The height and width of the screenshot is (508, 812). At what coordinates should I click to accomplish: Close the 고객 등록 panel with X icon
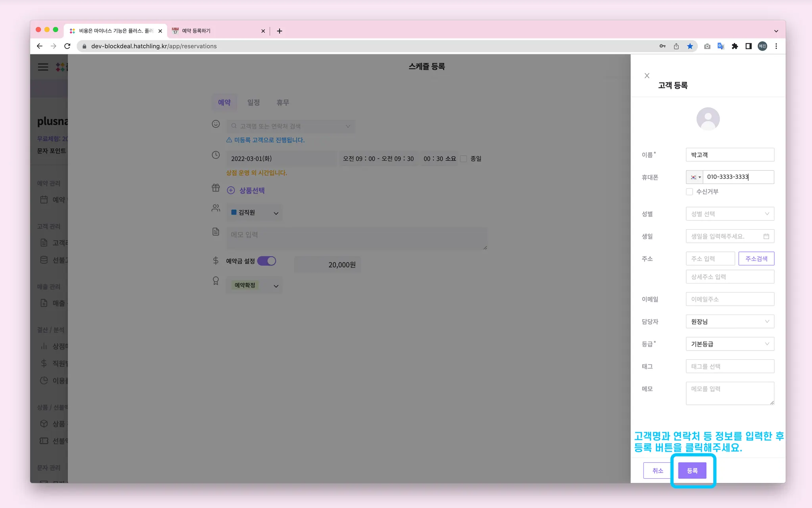click(x=647, y=76)
